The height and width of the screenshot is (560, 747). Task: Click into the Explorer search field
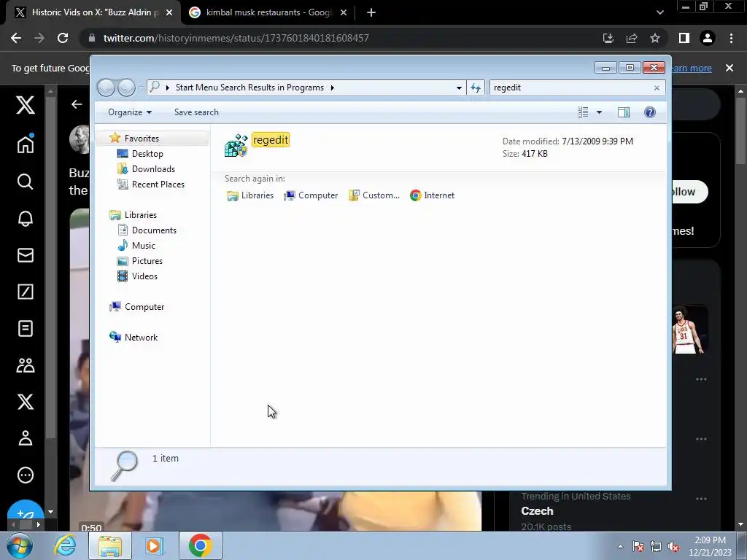[x=572, y=87]
